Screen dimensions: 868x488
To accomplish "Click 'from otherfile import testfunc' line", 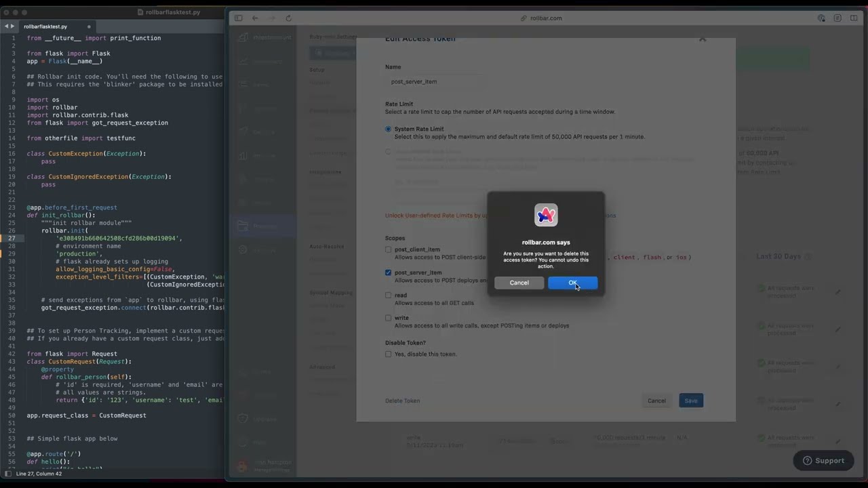I will [x=81, y=138].
